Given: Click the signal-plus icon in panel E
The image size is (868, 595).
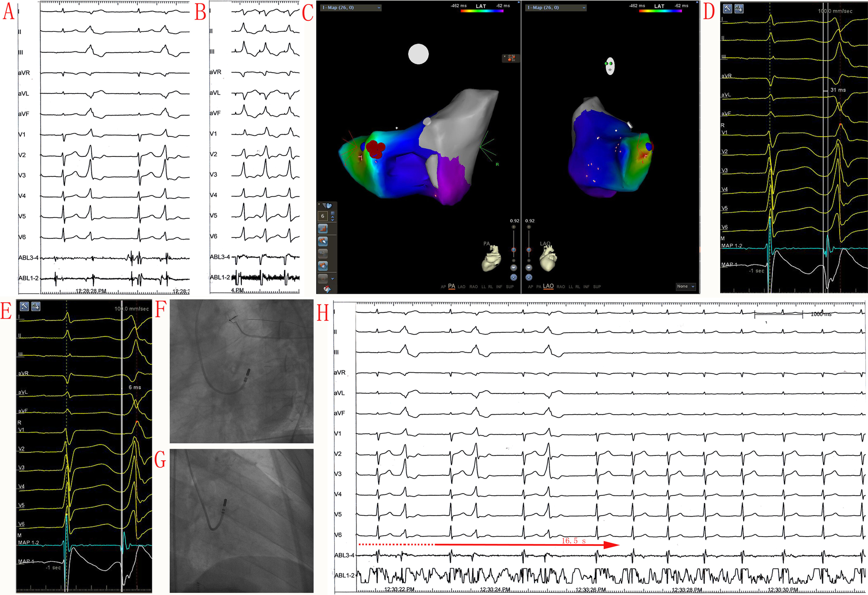Looking at the screenshot, I should point(36,306).
